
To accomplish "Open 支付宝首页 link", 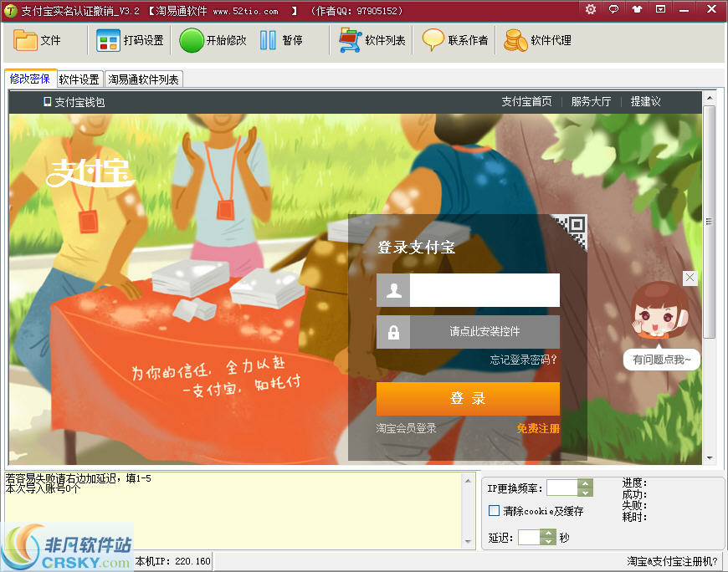I will (526, 101).
